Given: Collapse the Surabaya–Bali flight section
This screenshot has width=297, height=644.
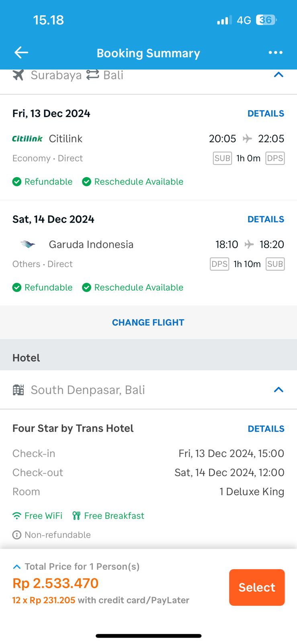Looking at the screenshot, I should pos(279,75).
